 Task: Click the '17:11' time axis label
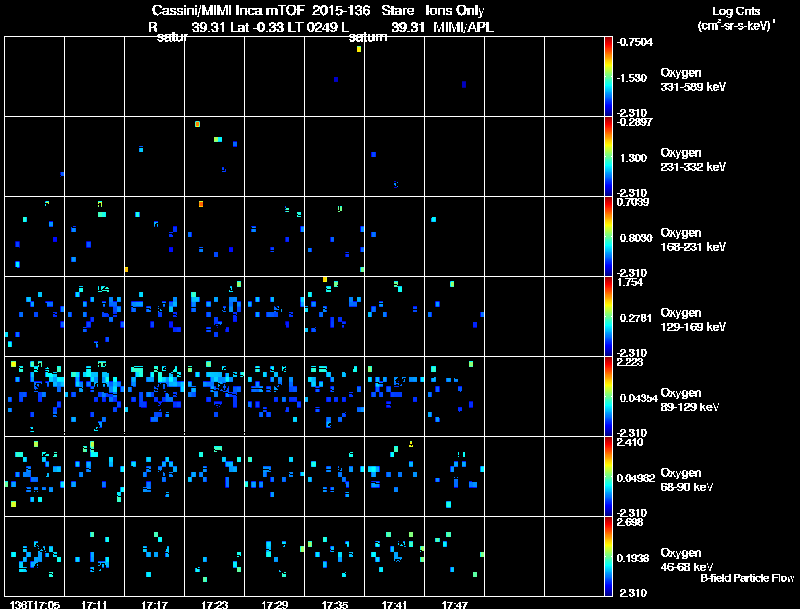click(x=94, y=604)
